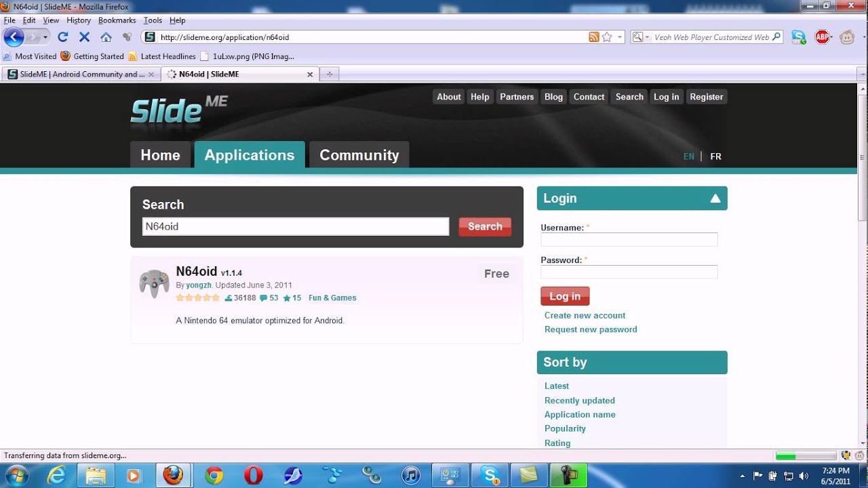Click the N64oid search text field

point(296,226)
